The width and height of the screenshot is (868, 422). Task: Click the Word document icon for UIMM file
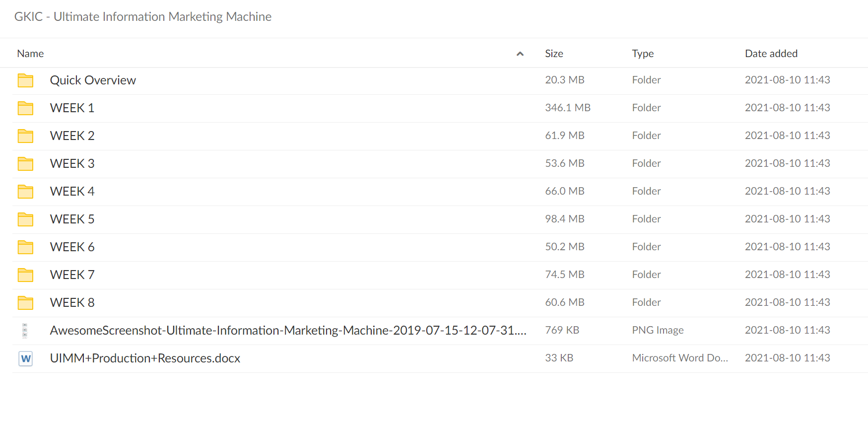click(x=25, y=358)
